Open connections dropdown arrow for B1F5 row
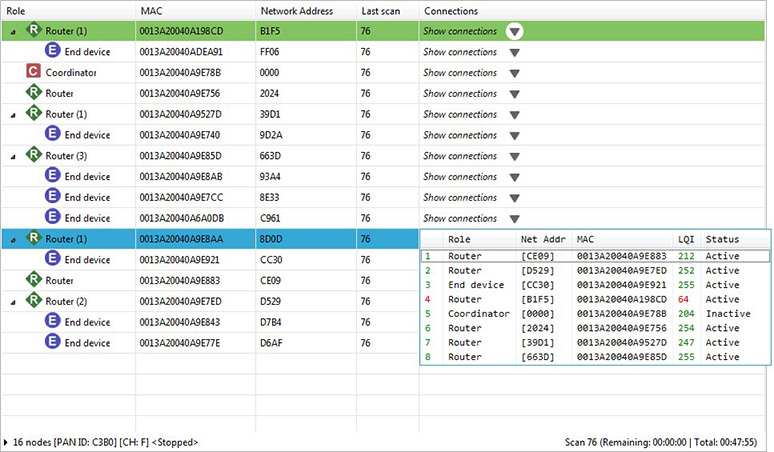 click(x=514, y=32)
